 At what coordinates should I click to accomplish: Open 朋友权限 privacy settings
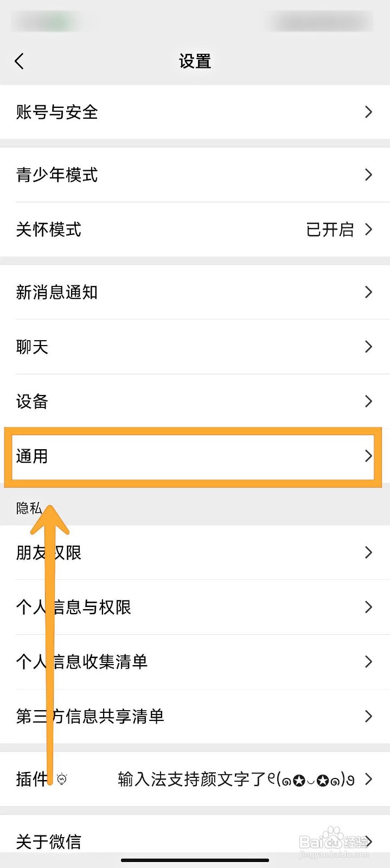tap(49, 553)
